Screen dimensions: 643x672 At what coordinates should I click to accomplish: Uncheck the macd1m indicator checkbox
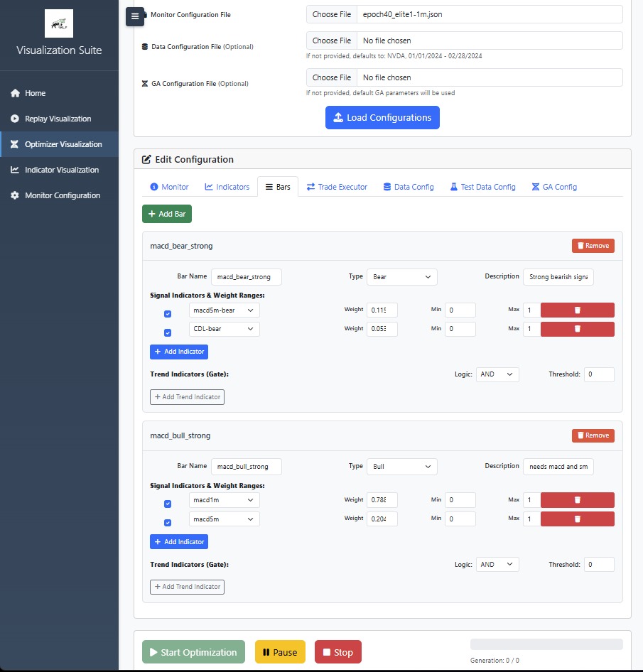(x=168, y=504)
